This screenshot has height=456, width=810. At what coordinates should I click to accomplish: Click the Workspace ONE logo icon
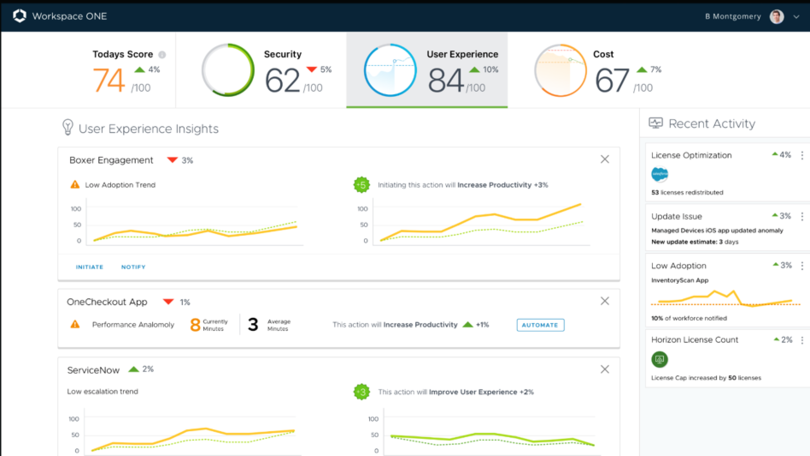point(20,16)
